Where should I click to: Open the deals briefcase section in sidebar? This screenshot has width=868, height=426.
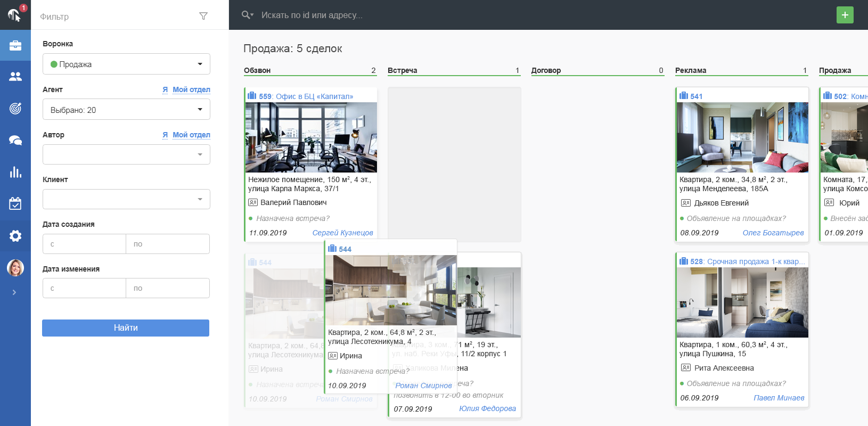15,46
